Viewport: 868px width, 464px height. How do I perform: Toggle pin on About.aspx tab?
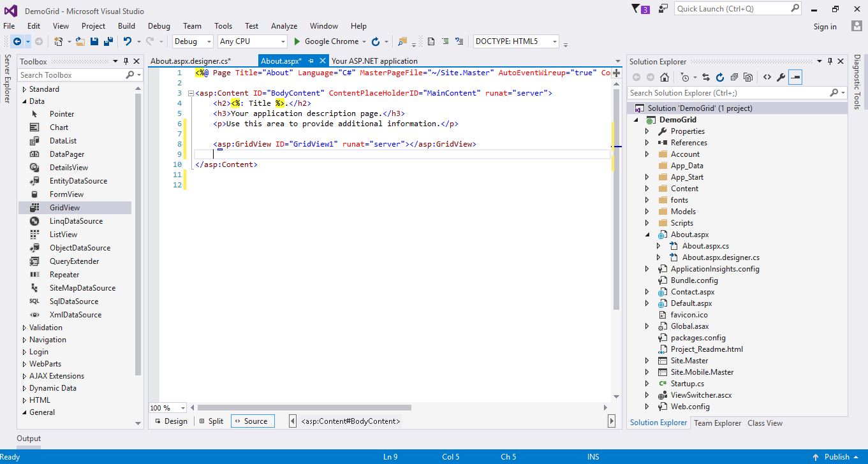[311, 61]
